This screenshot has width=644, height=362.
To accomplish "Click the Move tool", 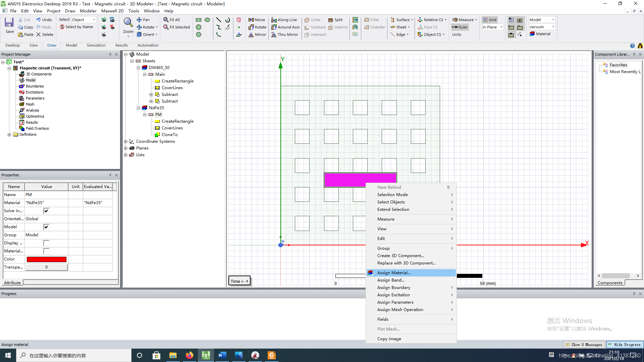I will pyautogui.click(x=257, y=20).
